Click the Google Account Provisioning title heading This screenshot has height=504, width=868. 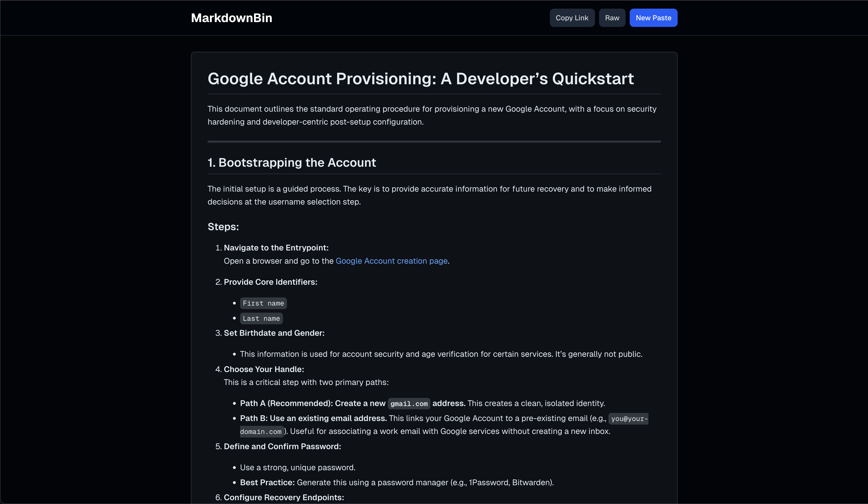(x=420, y=79)
